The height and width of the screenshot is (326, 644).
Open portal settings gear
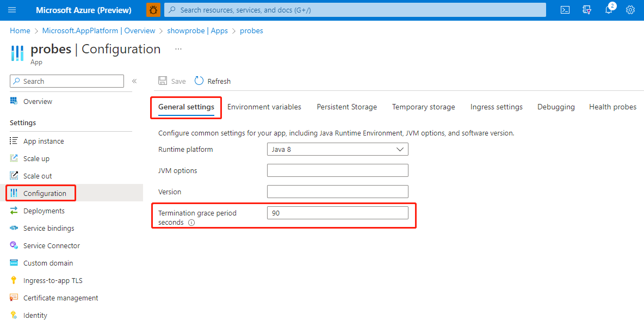(x=630, y=10)
